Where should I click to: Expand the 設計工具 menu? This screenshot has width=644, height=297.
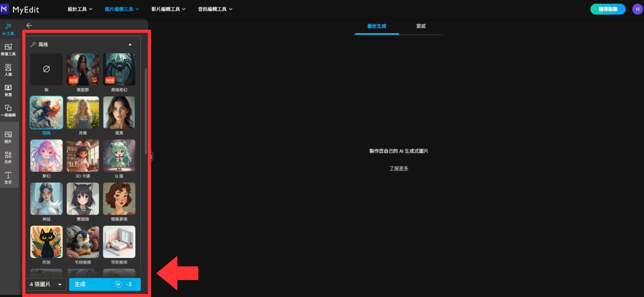80,9
